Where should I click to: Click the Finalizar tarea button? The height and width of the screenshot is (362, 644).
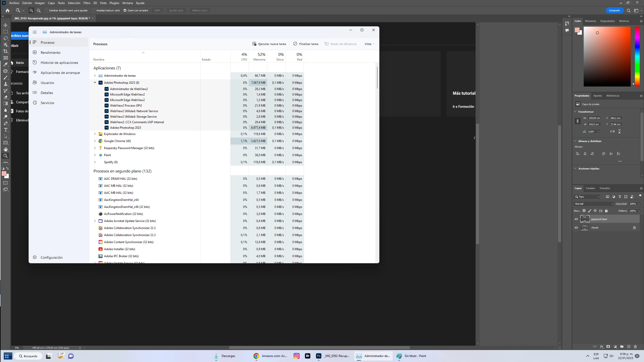click(306, 44)
